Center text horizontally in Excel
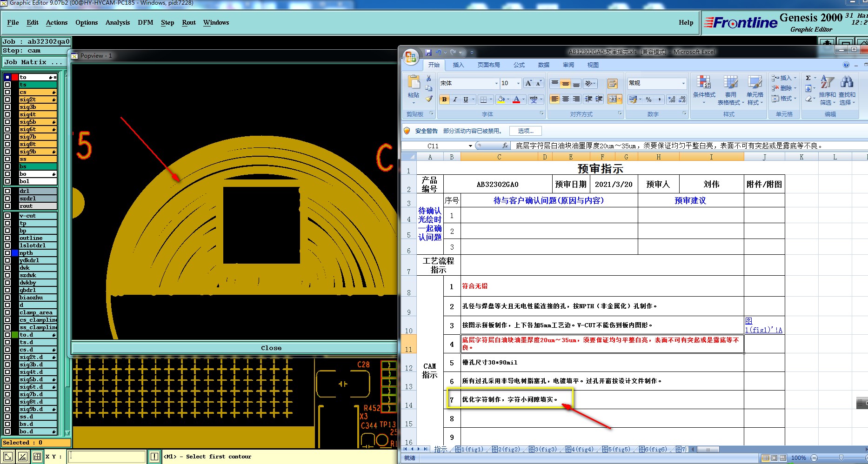This screenshot has width=868, height=464. [x=565, y=99]
